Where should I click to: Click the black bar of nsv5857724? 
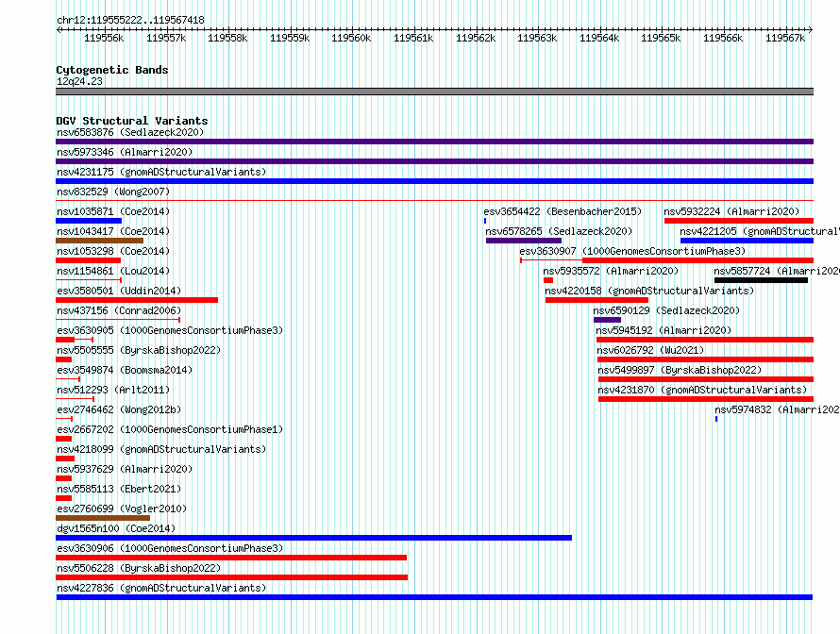pyautogui.click(x=762, y=280)
